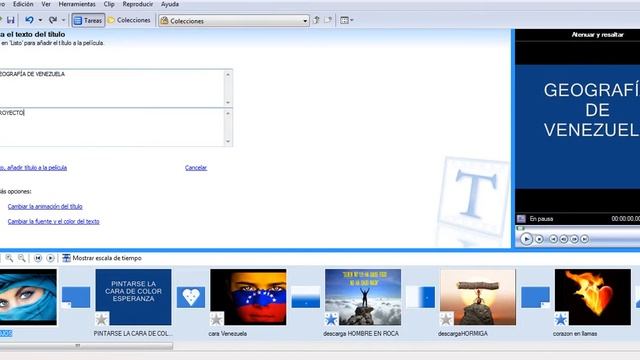Open the Colecciones combo box
The width and height of the screenshot is (640, 360).
(234, 20)
